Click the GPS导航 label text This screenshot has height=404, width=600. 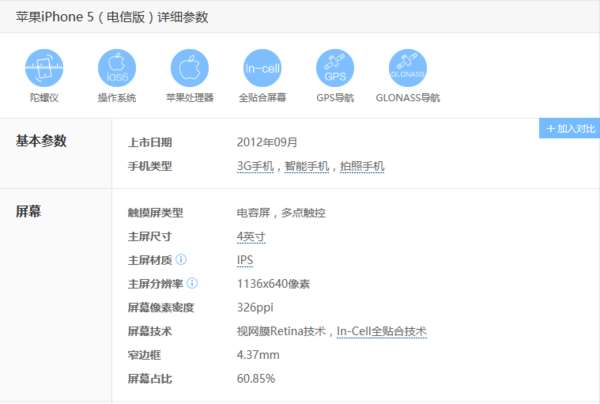pyautogui.click(x=335, y=98)
